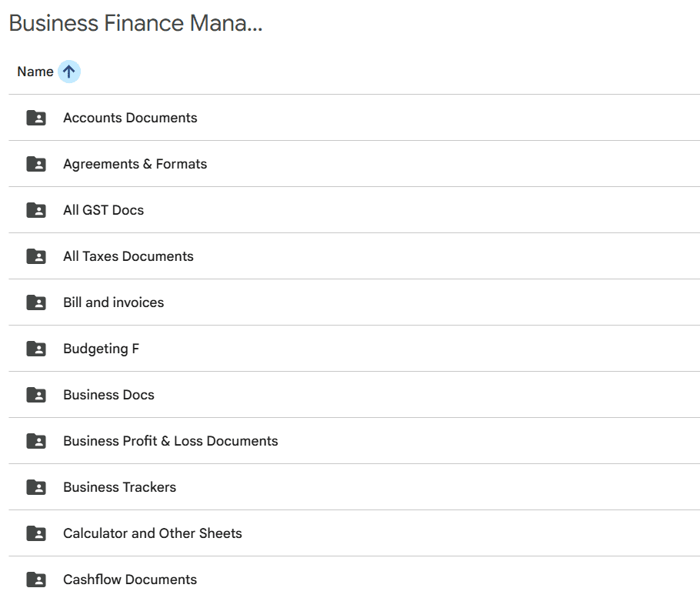
Task: Select the Bill and invoices folder icon
Action: [x=36, y=302]
